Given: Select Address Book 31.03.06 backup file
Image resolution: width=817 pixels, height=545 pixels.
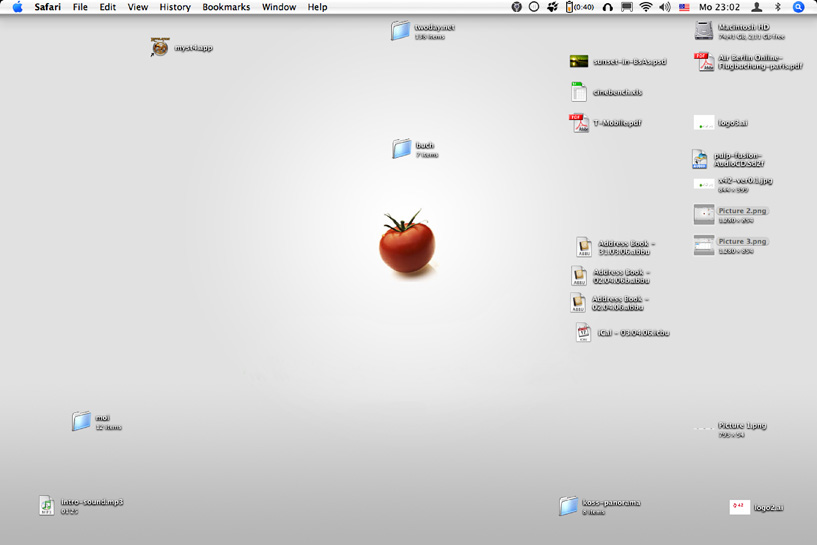Looking at the screenshot, I should click(583, 247).
